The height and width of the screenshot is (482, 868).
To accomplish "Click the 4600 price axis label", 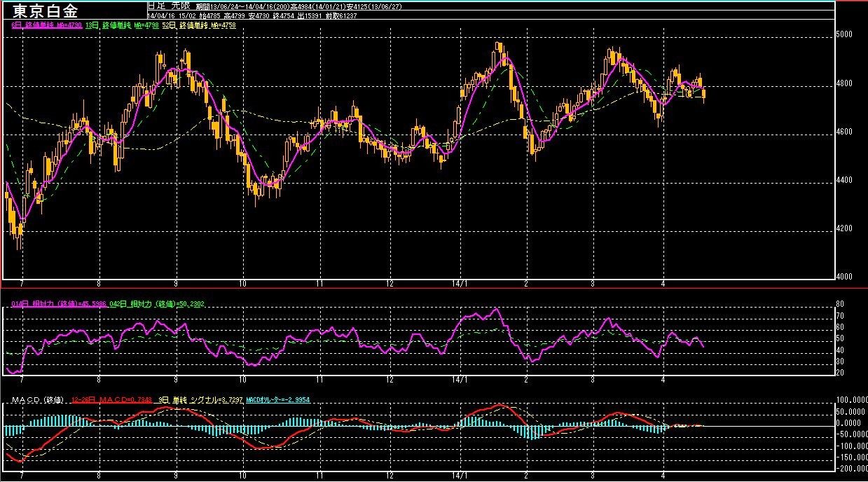I will click(843, 132).
